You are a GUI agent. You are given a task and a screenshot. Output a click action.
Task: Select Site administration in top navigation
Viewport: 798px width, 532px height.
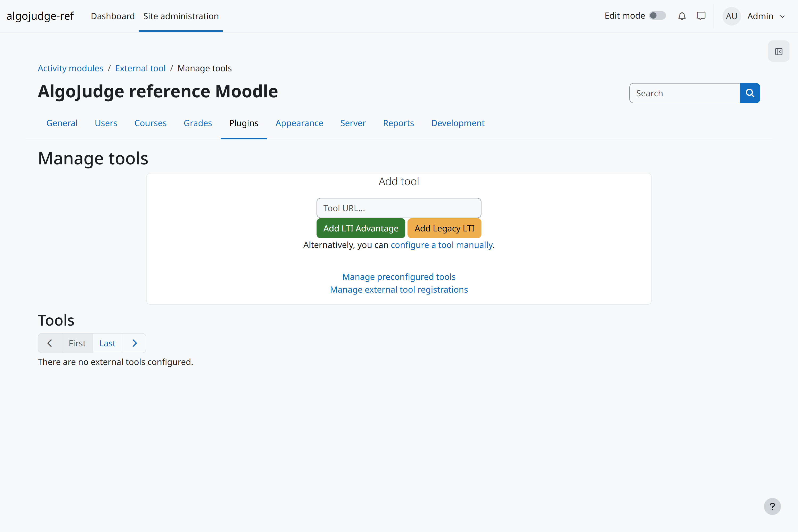[181, 16]
